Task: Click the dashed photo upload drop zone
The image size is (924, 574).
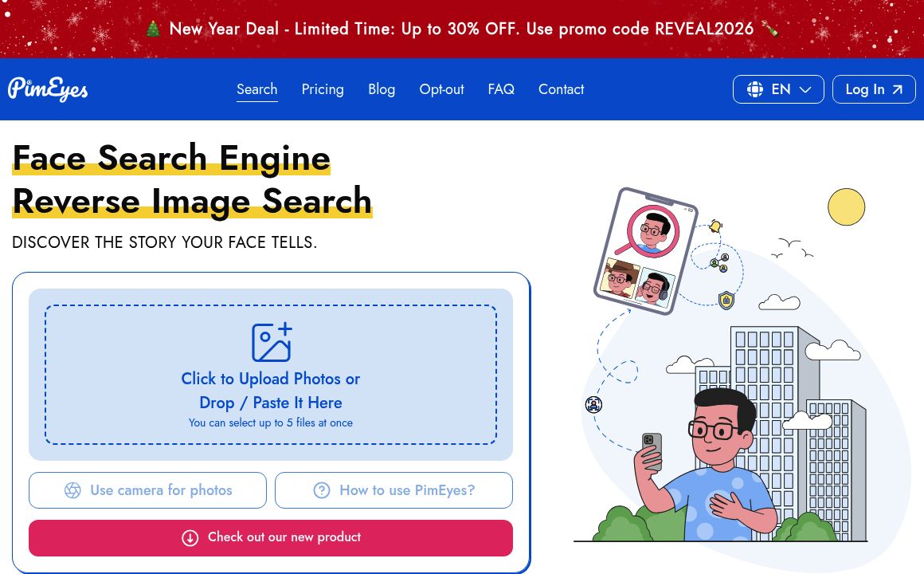Action: tap(271, 375)
